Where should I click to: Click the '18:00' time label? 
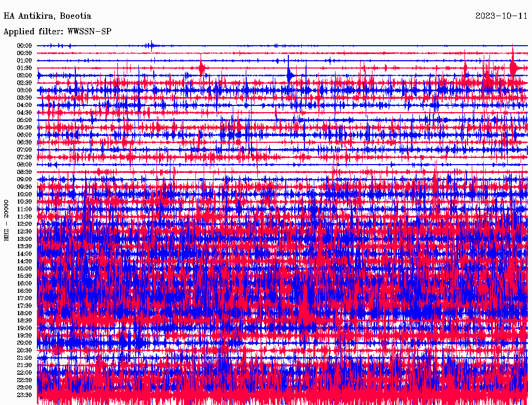click(x=24, y=313)
